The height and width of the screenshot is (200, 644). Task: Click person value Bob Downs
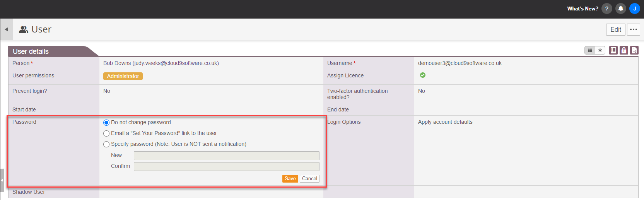pyautogui.click(x=161, y=63)
